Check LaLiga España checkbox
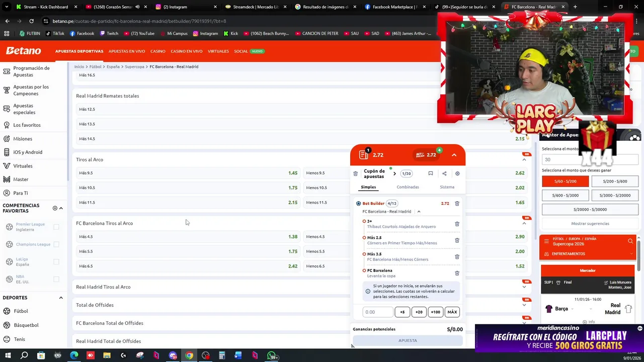The height and width of the screenshot is (362, 644). coord(56,261)
